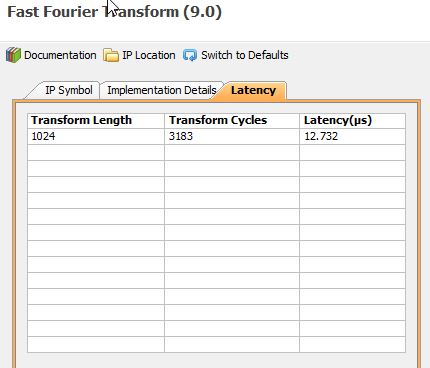This screenshot has height=368, width=430.
Task: Open IP Location text button
Action: [x=149, y=55]
